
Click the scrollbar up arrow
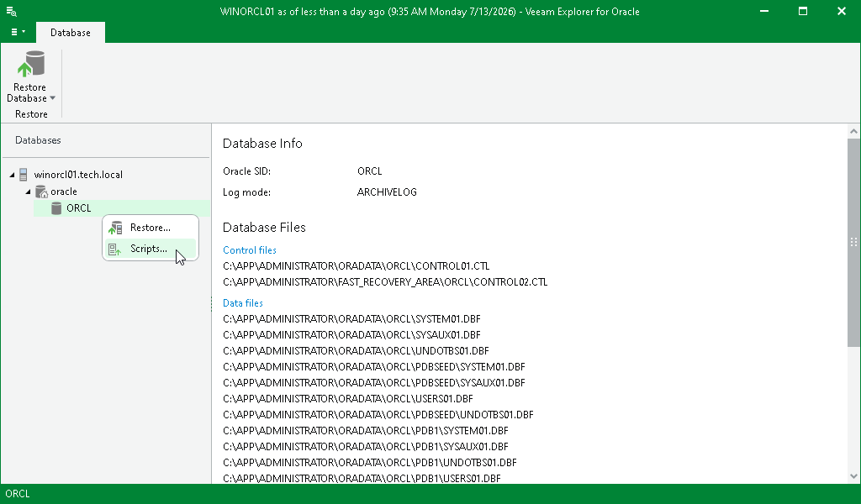click(x=853, y=130)
